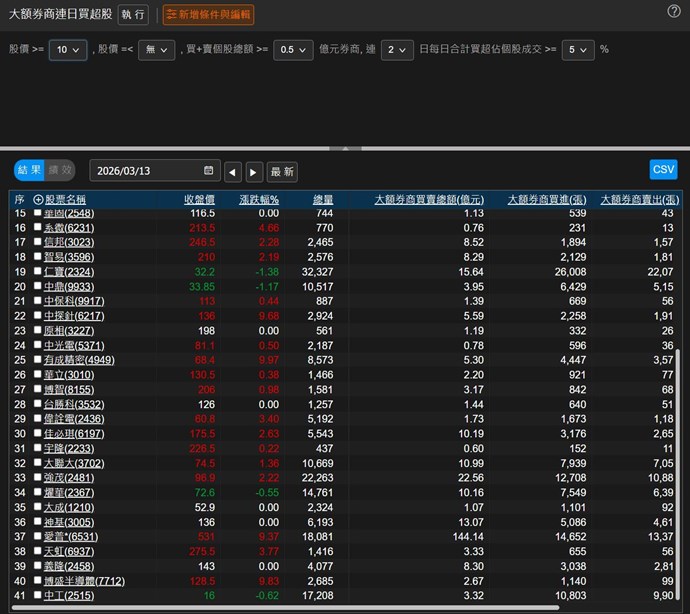
Task: Sort by 股票名稱 column header
Action: (65, 200)
